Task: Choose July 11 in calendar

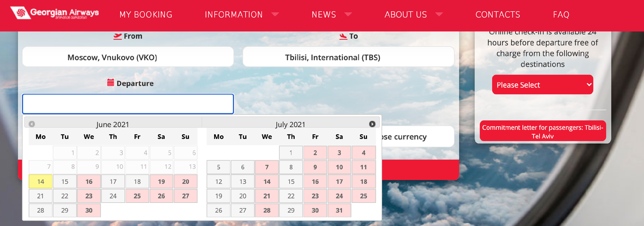Action: click(x=363, y=167)
